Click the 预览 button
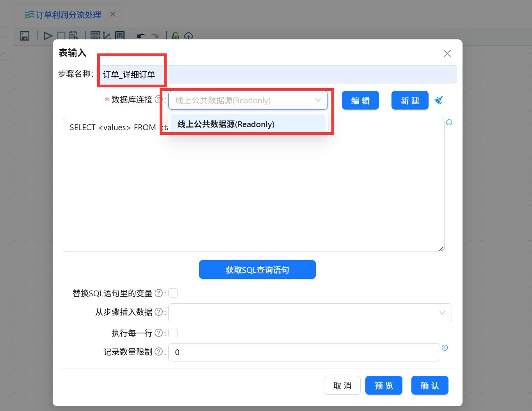This screenshot has width=532, height=411. coord(384,386)
